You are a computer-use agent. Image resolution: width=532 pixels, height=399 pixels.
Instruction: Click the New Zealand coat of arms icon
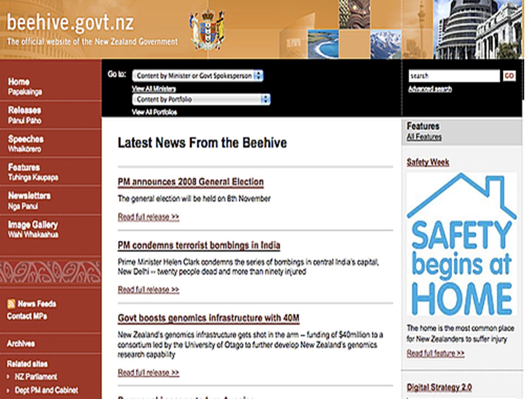[x=207, y=30]
